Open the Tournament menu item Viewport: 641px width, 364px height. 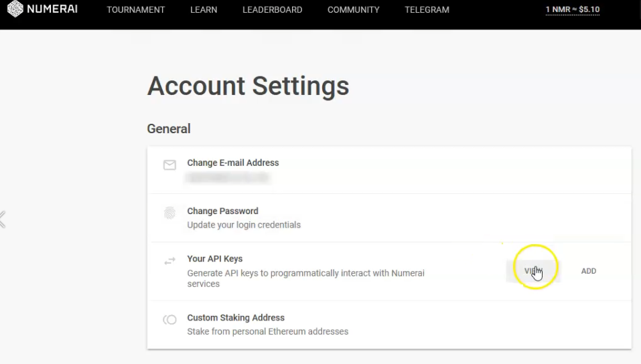136,10
